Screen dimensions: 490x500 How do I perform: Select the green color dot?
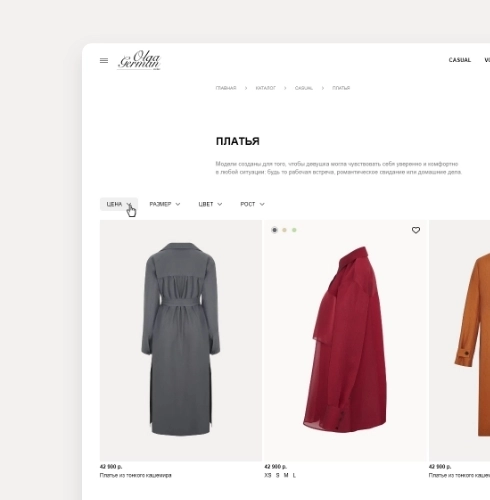point(294,230)
